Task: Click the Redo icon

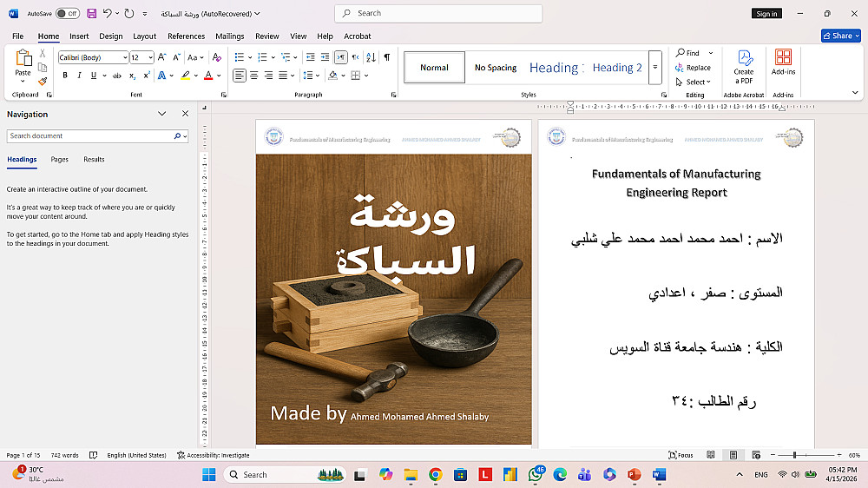Action: coord(129,13)
